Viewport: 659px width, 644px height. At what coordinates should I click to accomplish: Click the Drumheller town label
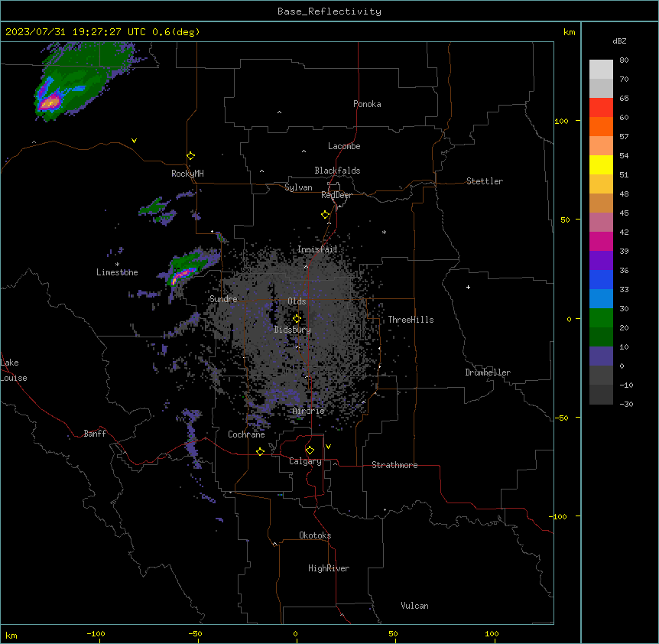tap(488, 372)
